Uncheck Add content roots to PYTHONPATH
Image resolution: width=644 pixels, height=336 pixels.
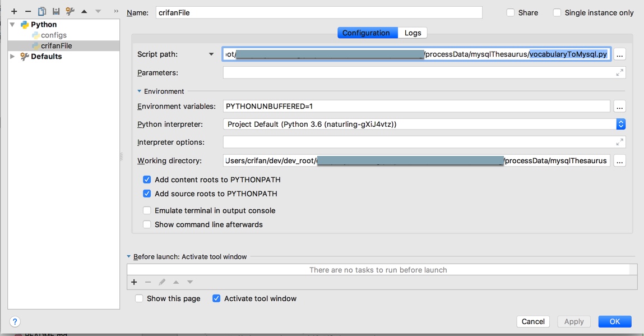pyautogui.click(x=147, y=179)
